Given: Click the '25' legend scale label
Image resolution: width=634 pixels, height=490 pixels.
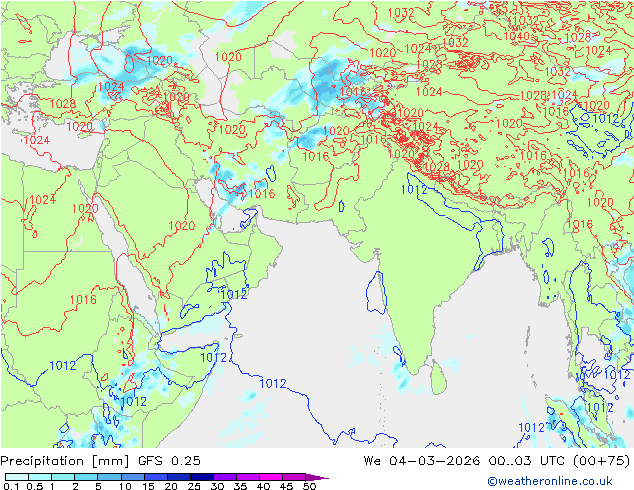Looking at the screenshot, I should (194, 486).
